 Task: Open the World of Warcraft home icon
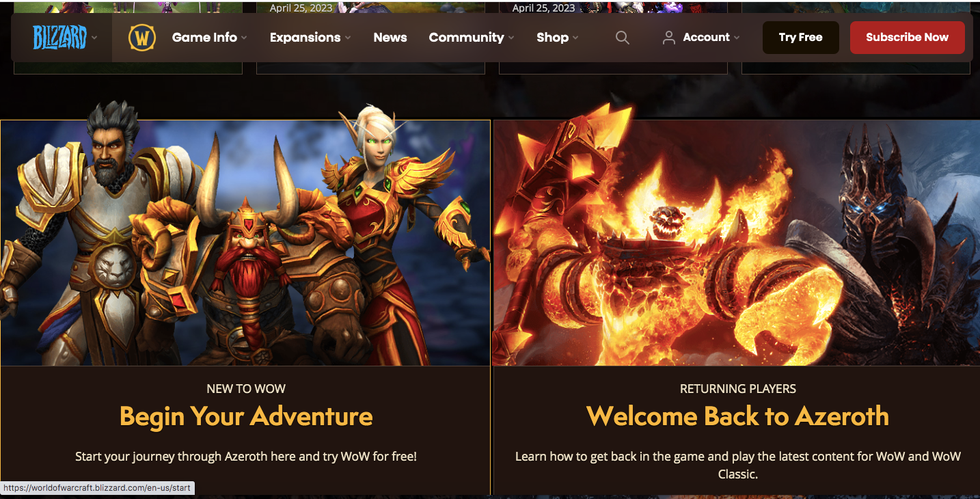[142, 38]
